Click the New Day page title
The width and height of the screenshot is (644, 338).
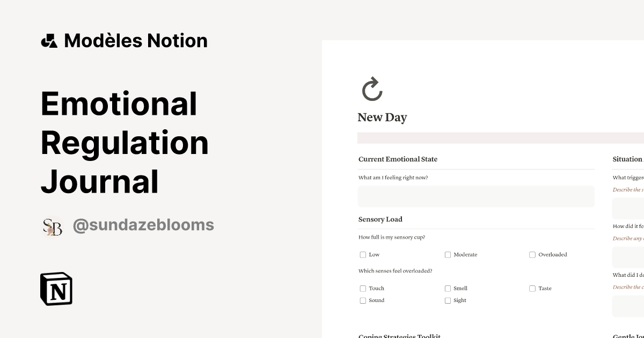[x=382, y=117]
